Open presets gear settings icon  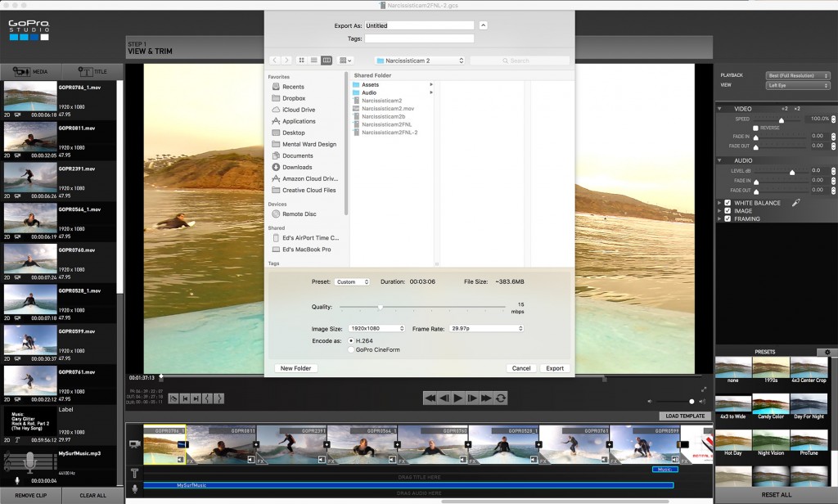827,352
